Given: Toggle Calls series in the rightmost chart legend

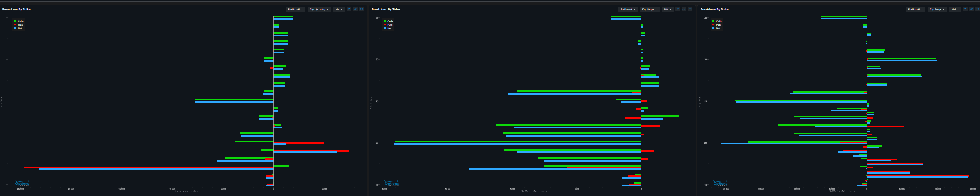Looking at the screenshot, I should pyautogui.click(x=717, y=21).
